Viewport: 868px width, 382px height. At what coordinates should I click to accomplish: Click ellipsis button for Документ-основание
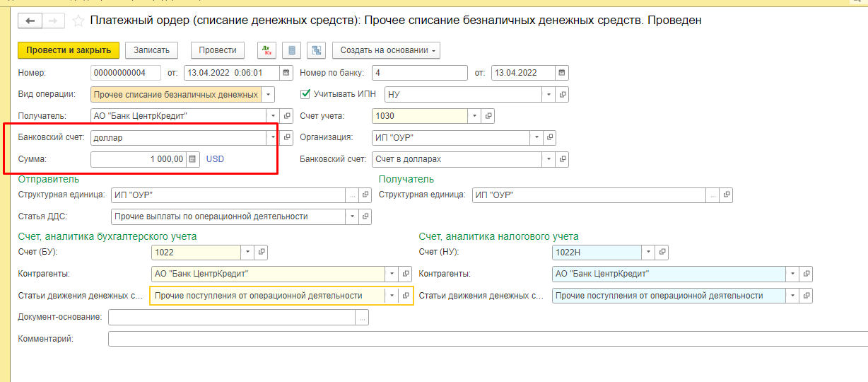(362, 318)
